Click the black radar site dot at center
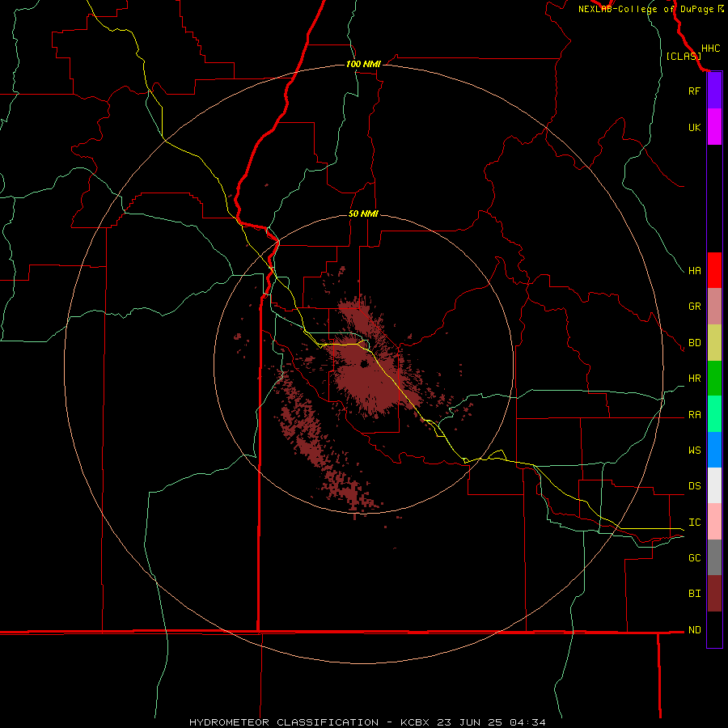The width and height of the screenshot is (728, 728). click(364, 364)
